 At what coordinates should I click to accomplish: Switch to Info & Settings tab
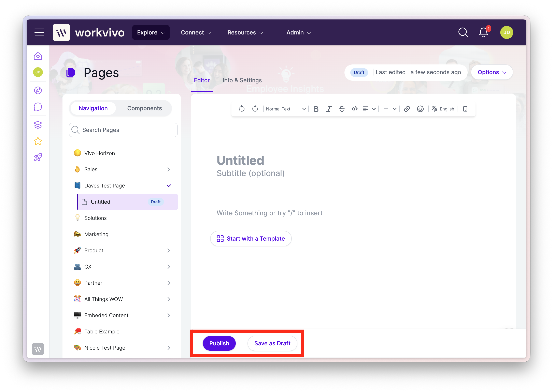tap(242, 80)
